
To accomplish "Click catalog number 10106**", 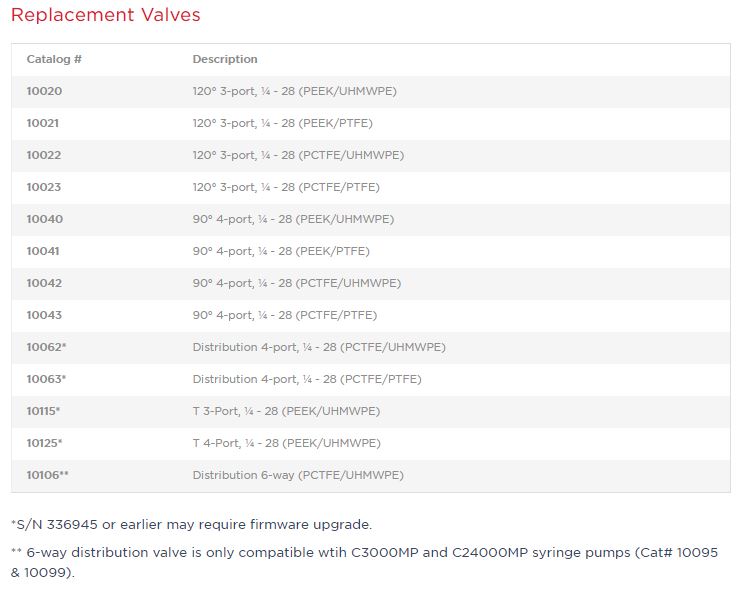I will coord(48,475).
